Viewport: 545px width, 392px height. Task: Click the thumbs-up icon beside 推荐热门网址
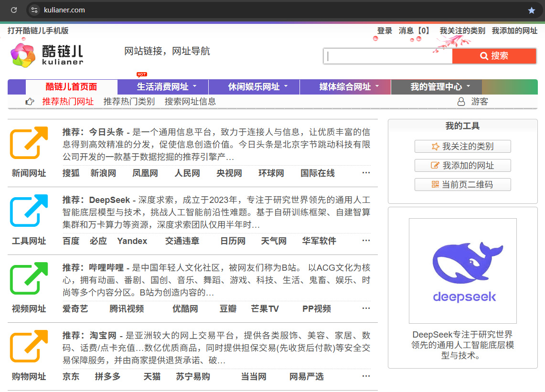coord(30,102)
